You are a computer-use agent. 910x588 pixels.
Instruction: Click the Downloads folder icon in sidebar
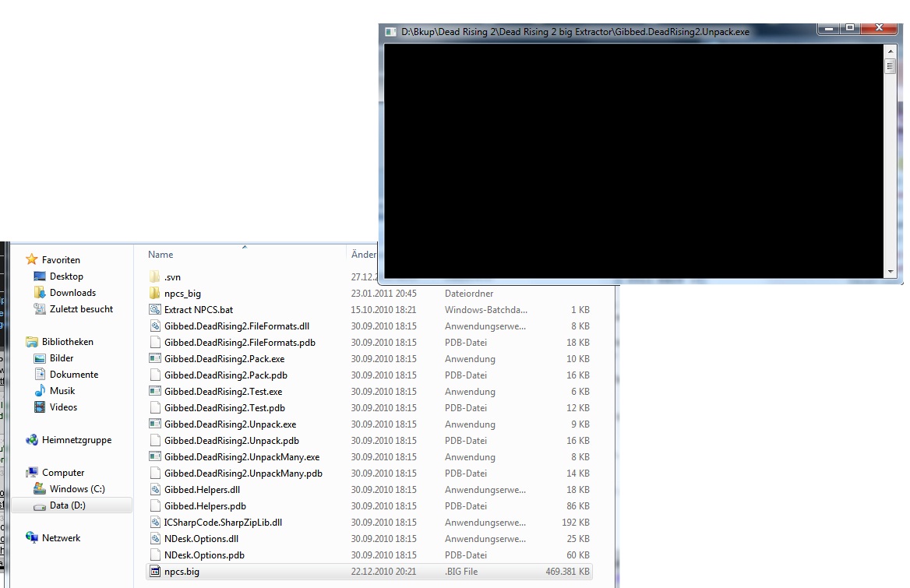click(x=40, y=292)
